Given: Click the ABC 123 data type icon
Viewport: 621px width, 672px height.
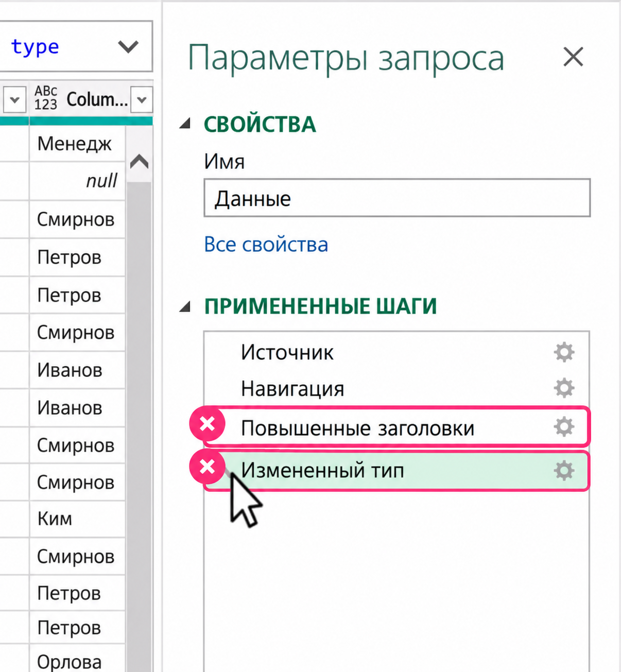Looking at the screenshot, I should pyautogui.click(x=45, y=98).
